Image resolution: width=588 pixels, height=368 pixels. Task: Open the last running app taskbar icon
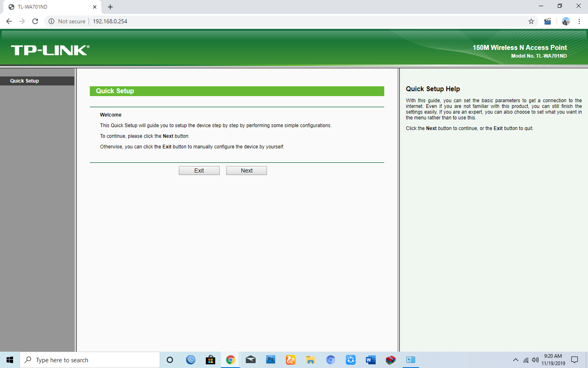tap(410, 360)
